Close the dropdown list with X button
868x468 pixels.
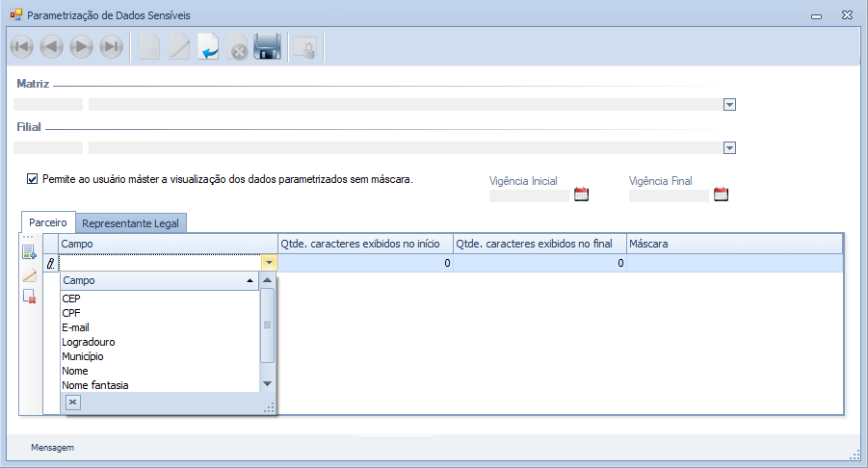[x=73, y=403]
